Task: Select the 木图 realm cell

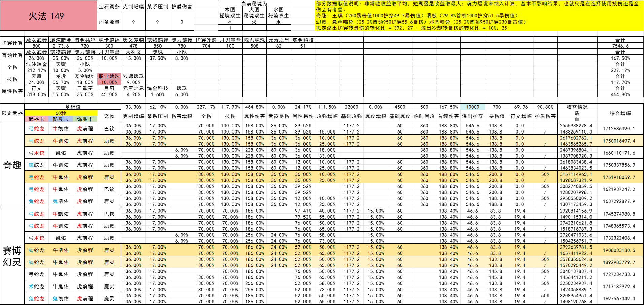Action: tap(230, 9)
